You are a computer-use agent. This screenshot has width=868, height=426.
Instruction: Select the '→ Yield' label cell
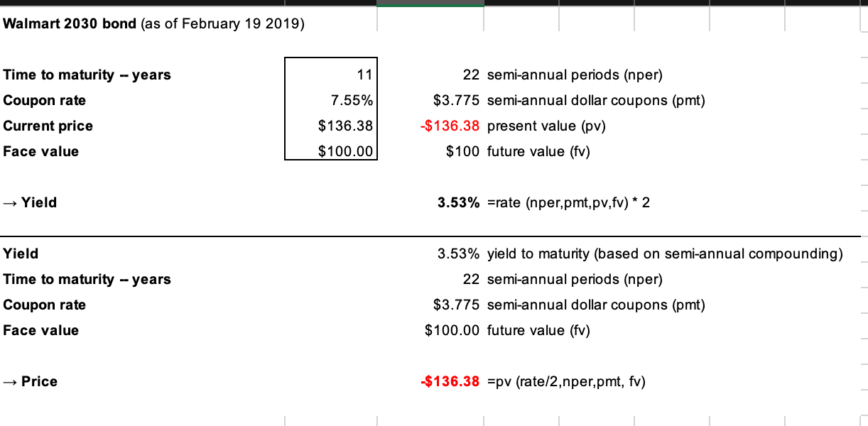click(30, 202)
